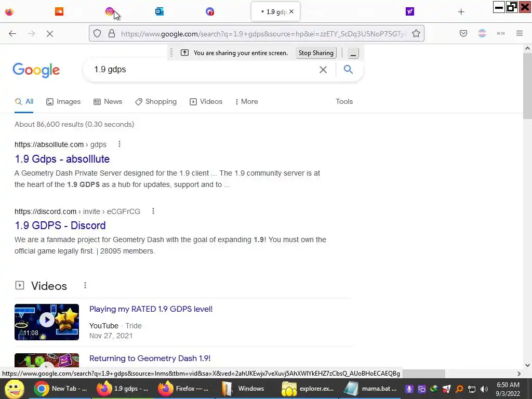Go back to the previous page

[x=12, y=33]
